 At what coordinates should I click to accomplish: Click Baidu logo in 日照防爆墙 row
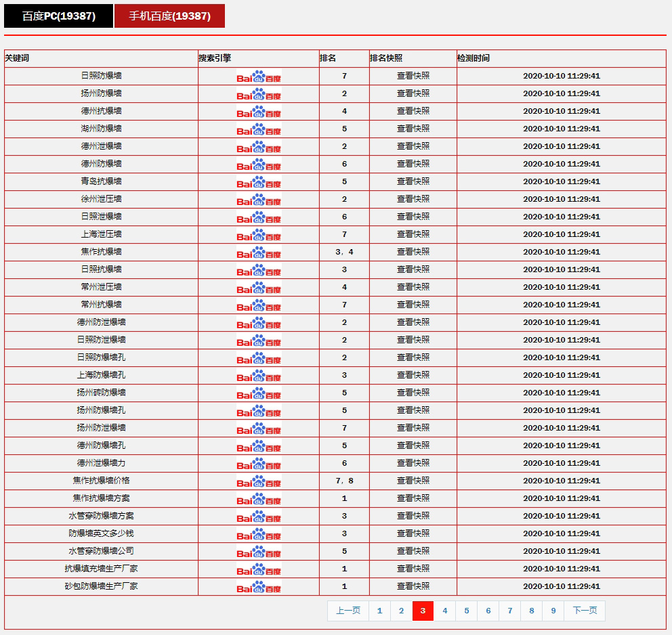(259, 76)
